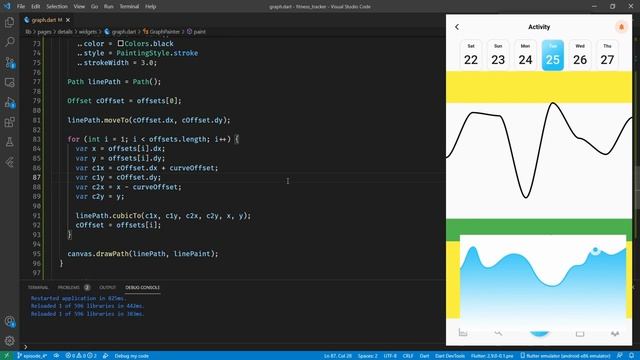Click the 'GraphPainter' breadcrumb segment
Viewport: 640px width, 360px height.
[x=164, y=32]
